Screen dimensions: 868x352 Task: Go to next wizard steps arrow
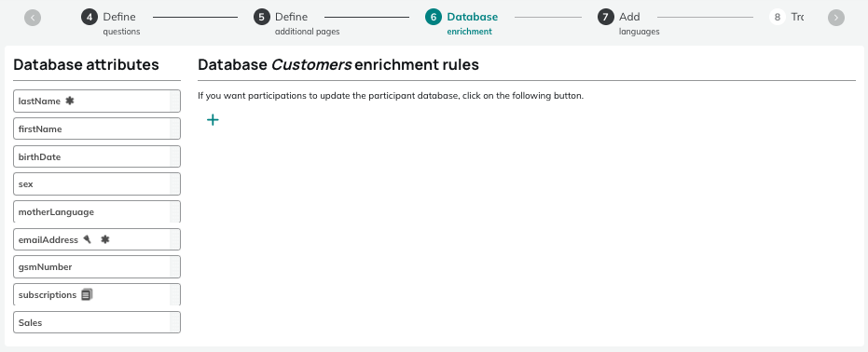(x=836, y=18)
